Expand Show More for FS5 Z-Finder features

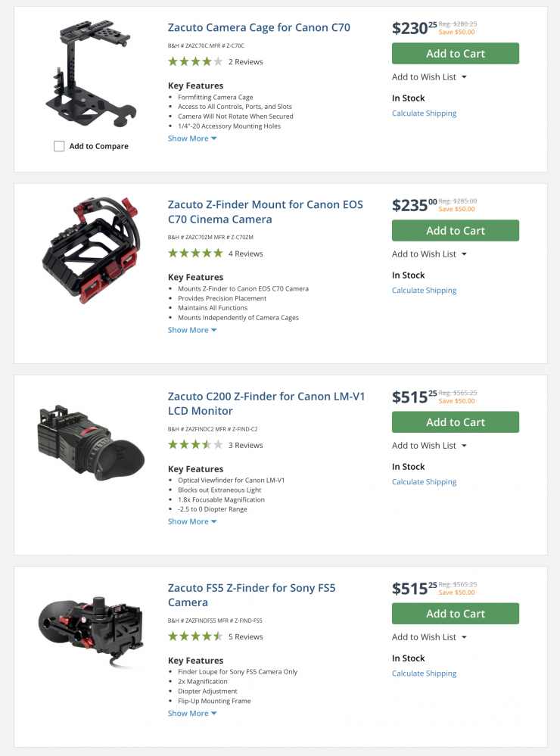click(x=192, y=713)
